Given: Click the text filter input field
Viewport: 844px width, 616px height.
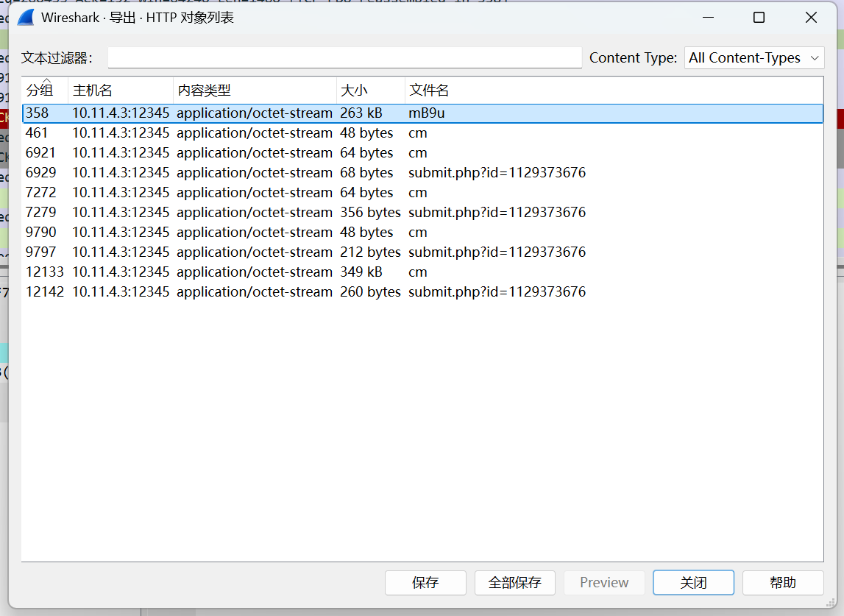Looking at the screenshot, I should click(x=344, y=58).
